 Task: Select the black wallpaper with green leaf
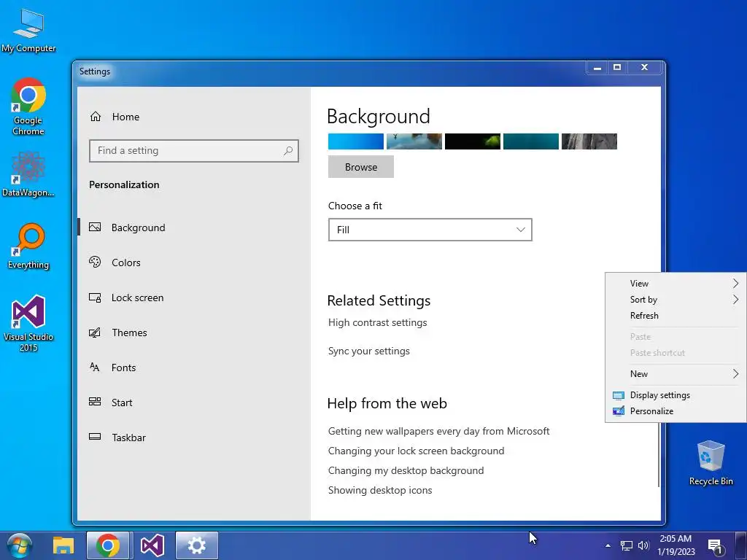[x=473, y=141]
